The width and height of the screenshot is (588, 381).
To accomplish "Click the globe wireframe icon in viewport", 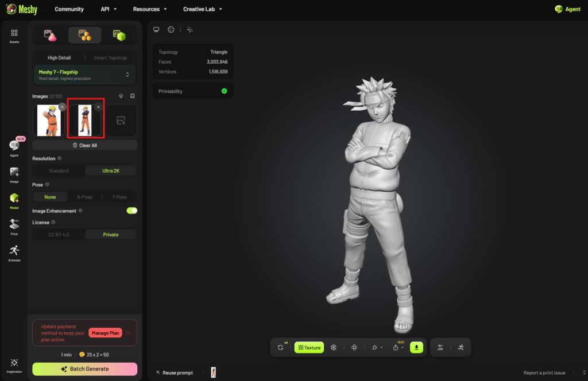I will (171, 30).
